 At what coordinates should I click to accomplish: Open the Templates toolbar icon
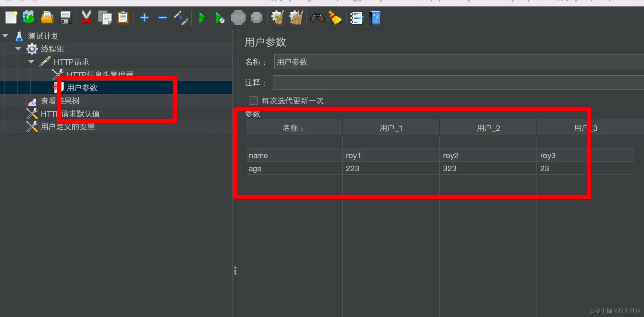29,18
